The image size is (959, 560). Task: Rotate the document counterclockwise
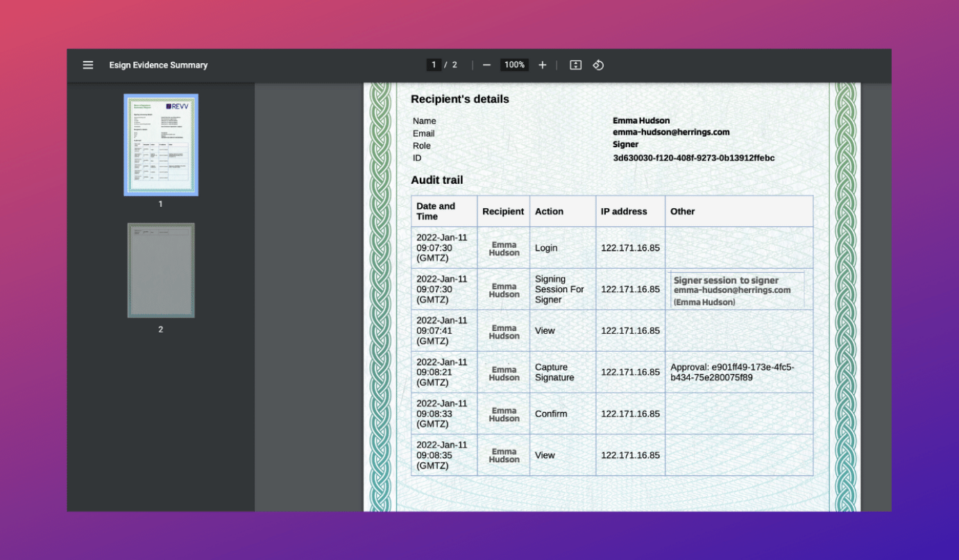click(597, 65)
